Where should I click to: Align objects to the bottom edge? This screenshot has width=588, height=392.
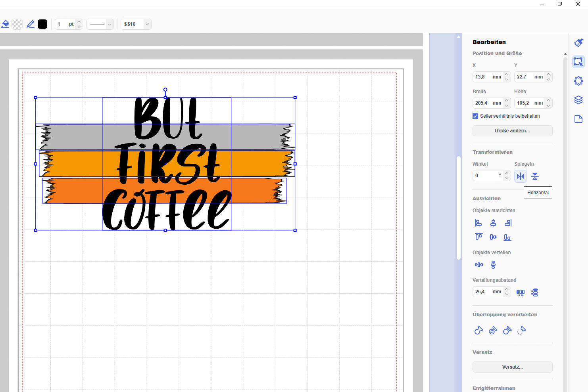(507, 237)
